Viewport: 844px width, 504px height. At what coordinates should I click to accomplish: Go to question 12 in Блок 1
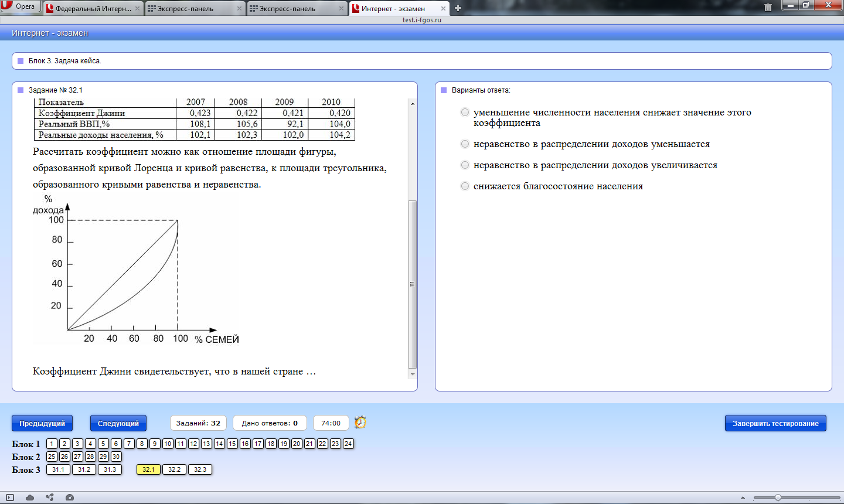[193, 444]
